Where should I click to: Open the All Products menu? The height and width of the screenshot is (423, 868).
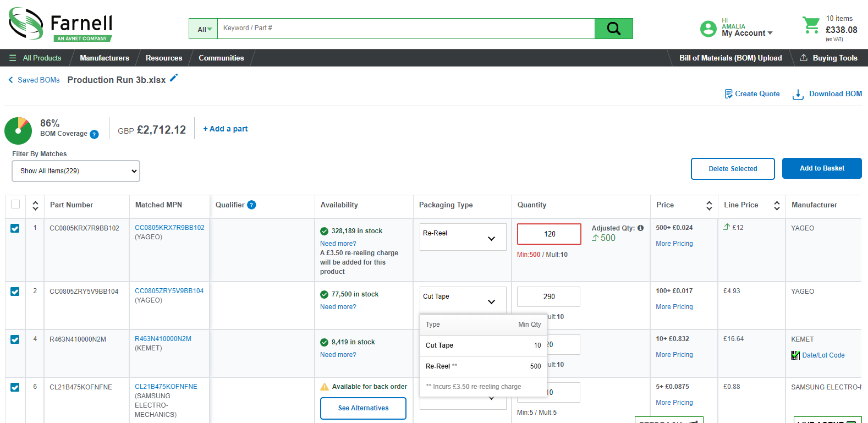tap(42, 58)
